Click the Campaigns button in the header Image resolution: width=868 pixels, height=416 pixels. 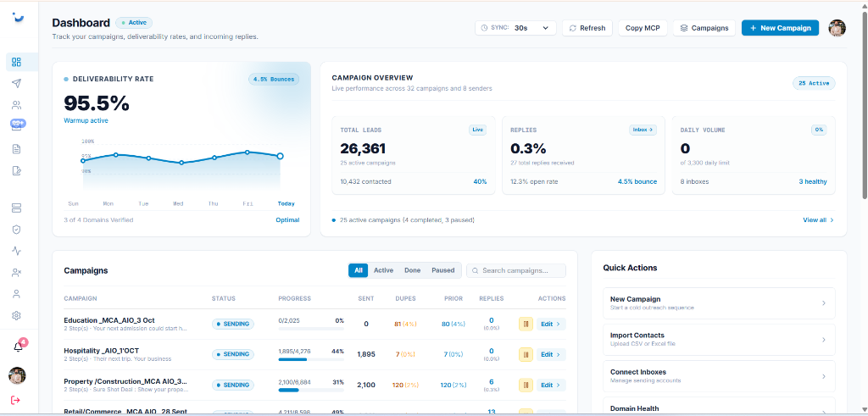[704, 28]
